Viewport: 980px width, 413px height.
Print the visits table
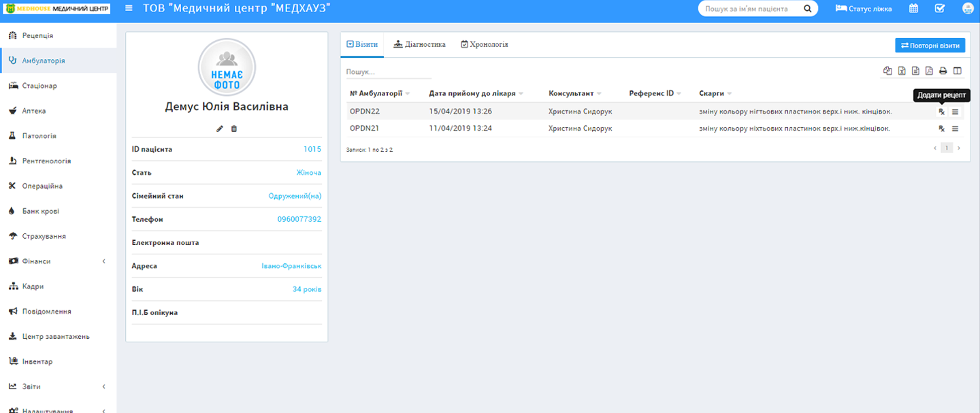(943, 71)
